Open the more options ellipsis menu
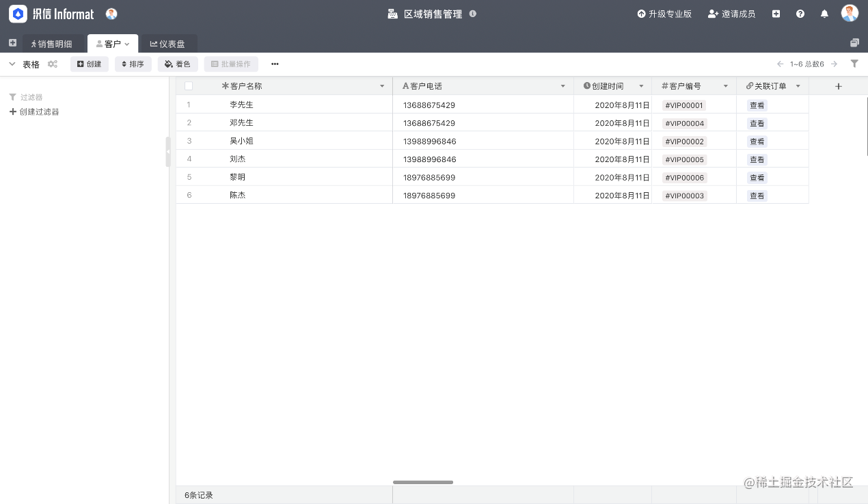This screenshot has height=504, width=868. 275,64
